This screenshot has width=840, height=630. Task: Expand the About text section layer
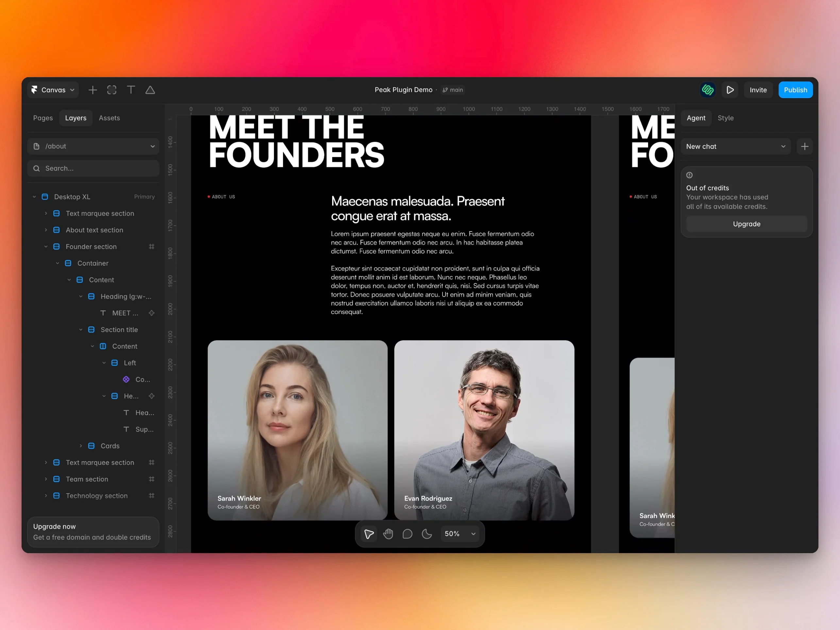click(x=46, y=230)
